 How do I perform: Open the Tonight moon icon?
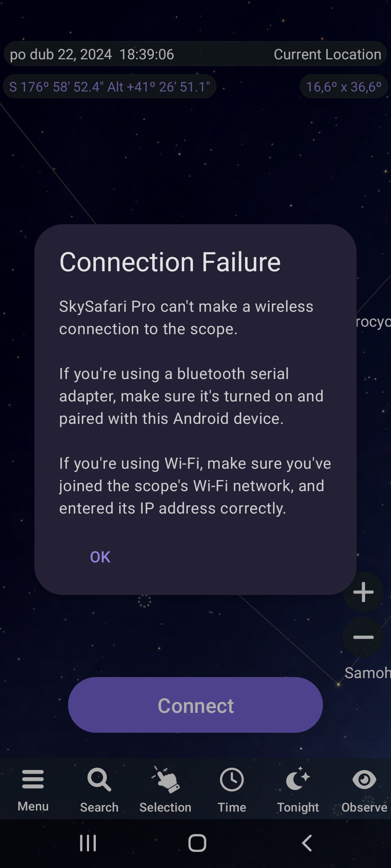[298, 779]
